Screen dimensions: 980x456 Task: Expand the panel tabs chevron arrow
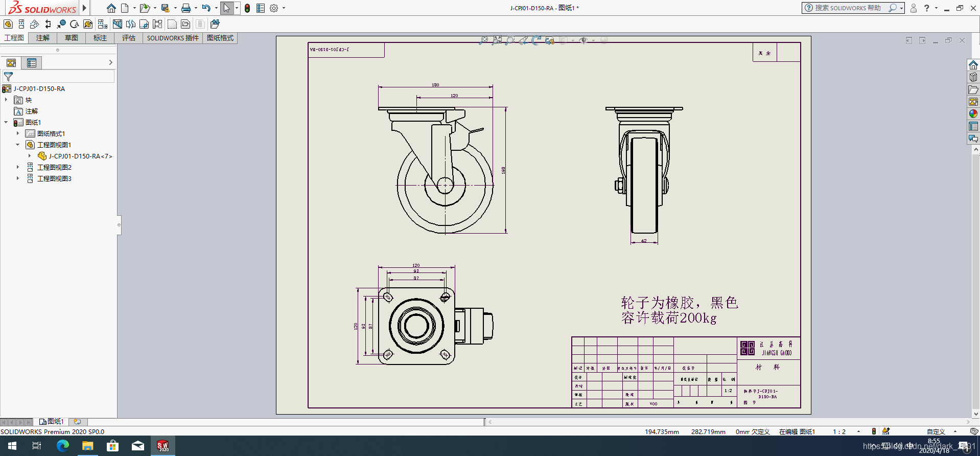tap(110, 62)
